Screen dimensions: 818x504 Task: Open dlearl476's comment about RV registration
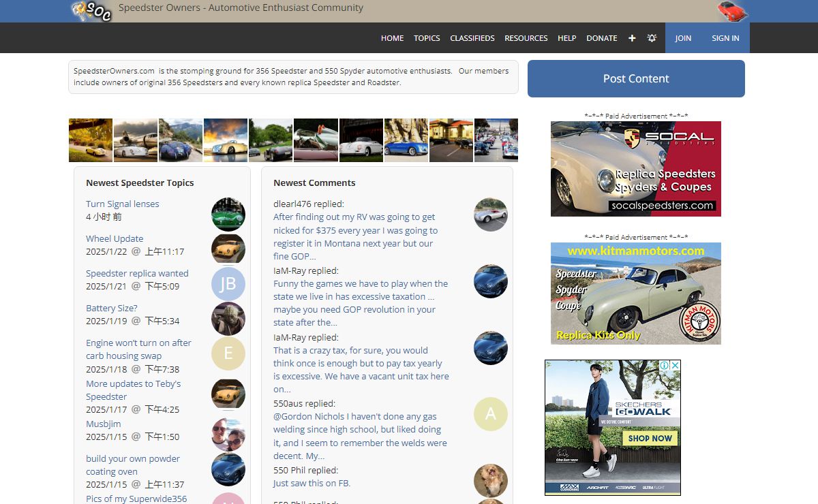click(x=355, y=236)
